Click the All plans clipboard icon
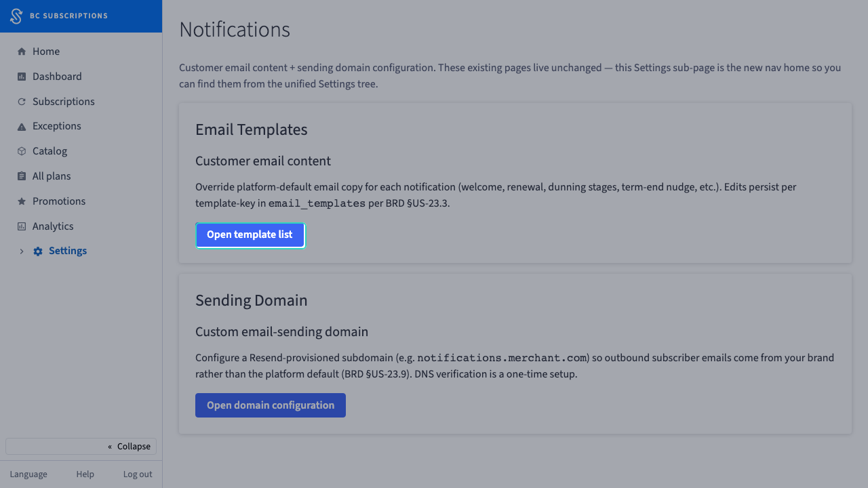 (x=22, y=176)
